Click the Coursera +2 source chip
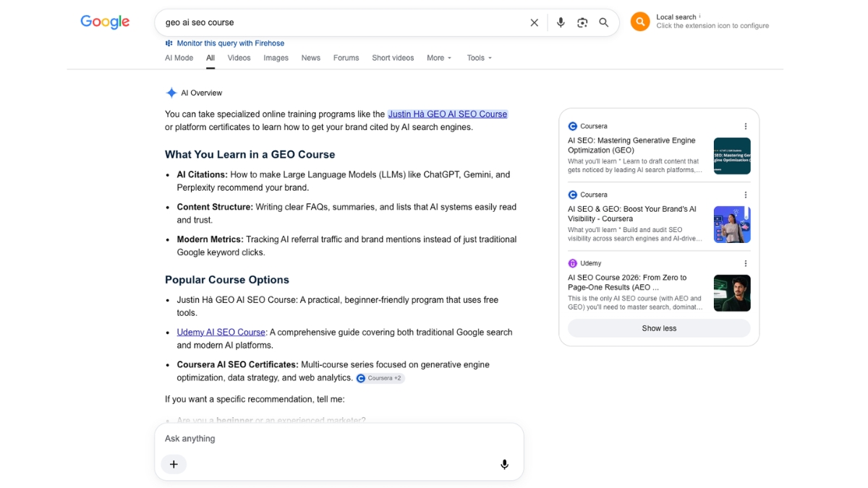 point(380,378)
